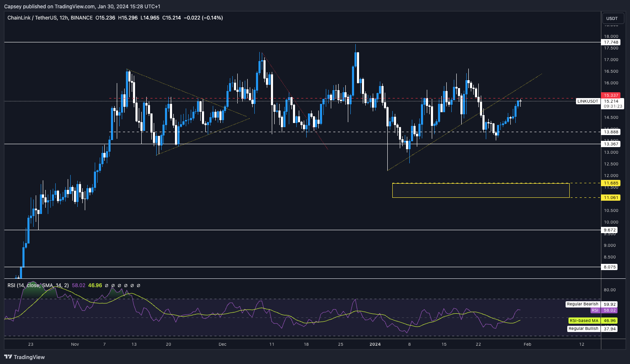Click the yellow 11.061 price label
Image resolution: width=630 pixels, height=364 pixels.
(611, 198)
